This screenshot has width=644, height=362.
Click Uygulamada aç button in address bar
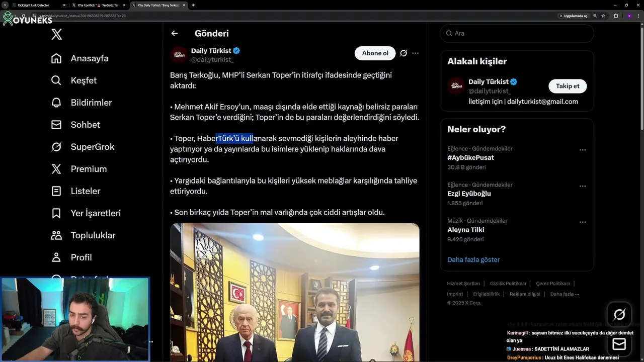click(x=573, y=16)
